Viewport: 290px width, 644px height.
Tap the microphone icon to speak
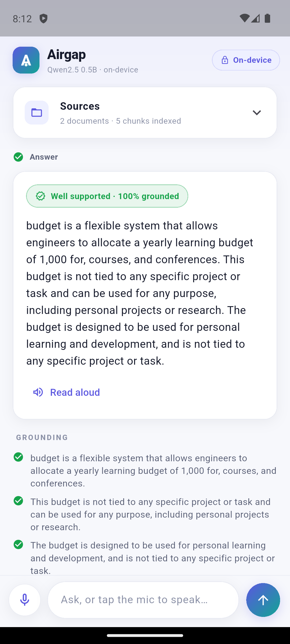(x=25, y=600)
